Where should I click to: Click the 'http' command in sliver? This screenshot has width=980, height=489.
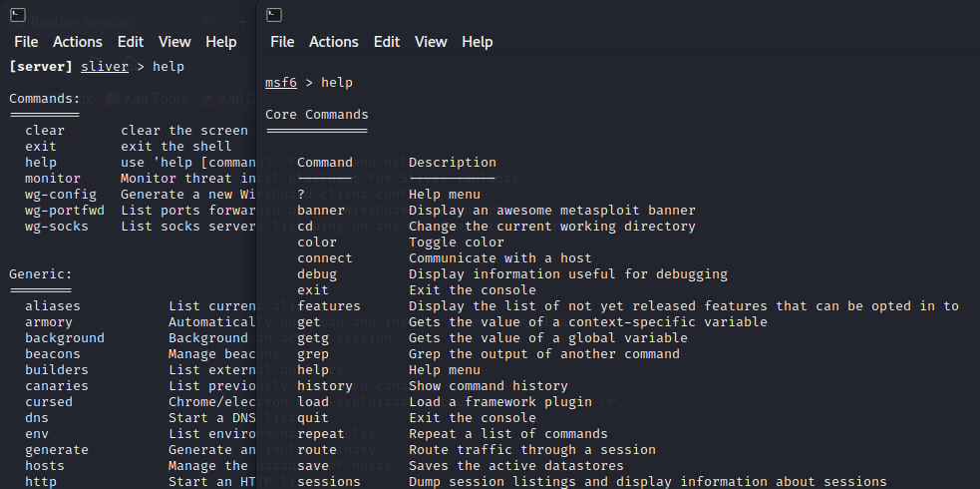(x=41, y=481)
